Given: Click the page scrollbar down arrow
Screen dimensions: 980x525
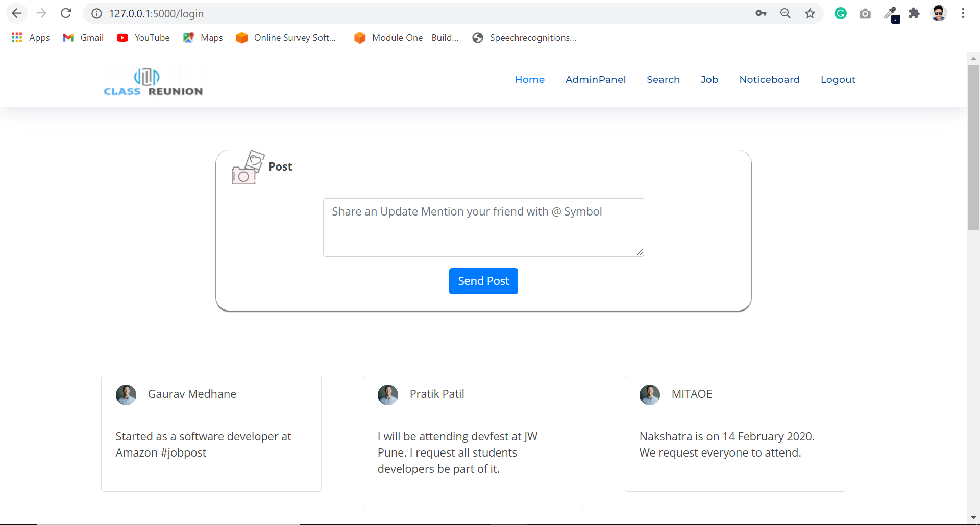Looking at the screenshot, I should 973,518.
